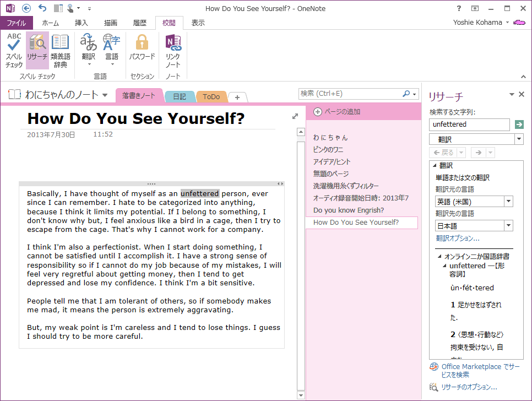Collapse the ribbon

pyautogui.click(x=523, y=77)
